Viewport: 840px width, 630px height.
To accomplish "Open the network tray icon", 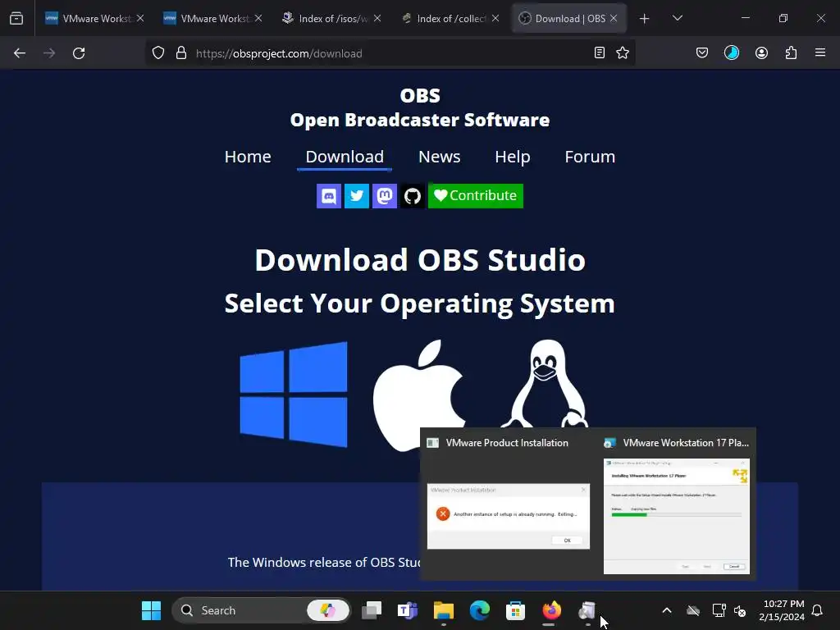I will 719,610.
